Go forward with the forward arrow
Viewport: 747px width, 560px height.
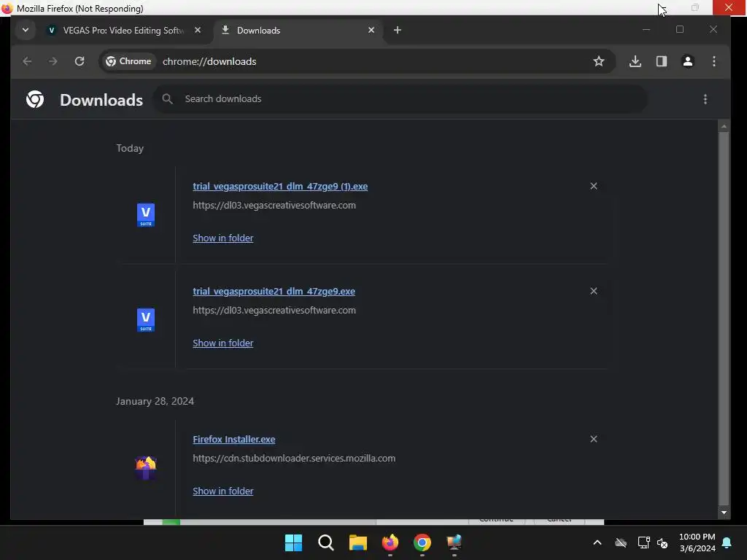pos(53,61)
